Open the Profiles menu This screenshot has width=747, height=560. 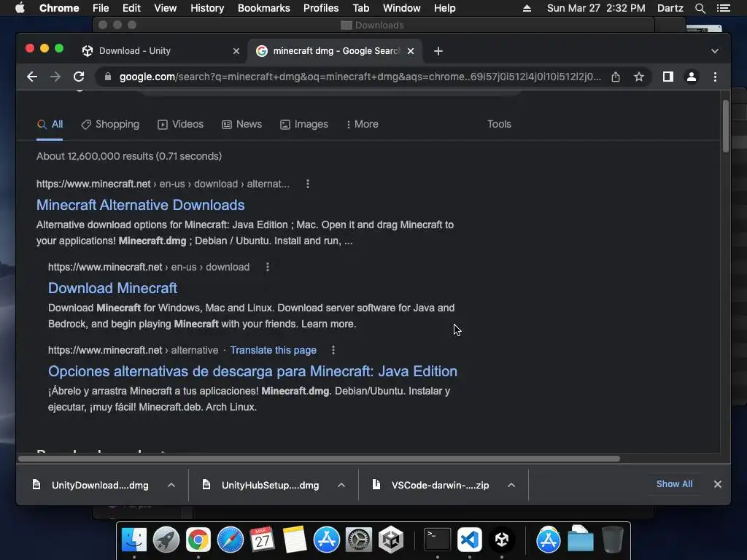coord(321,8)
